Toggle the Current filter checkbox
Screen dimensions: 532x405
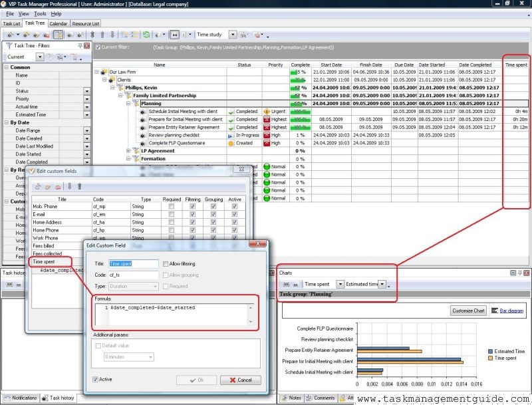click(x=98, y=47)
